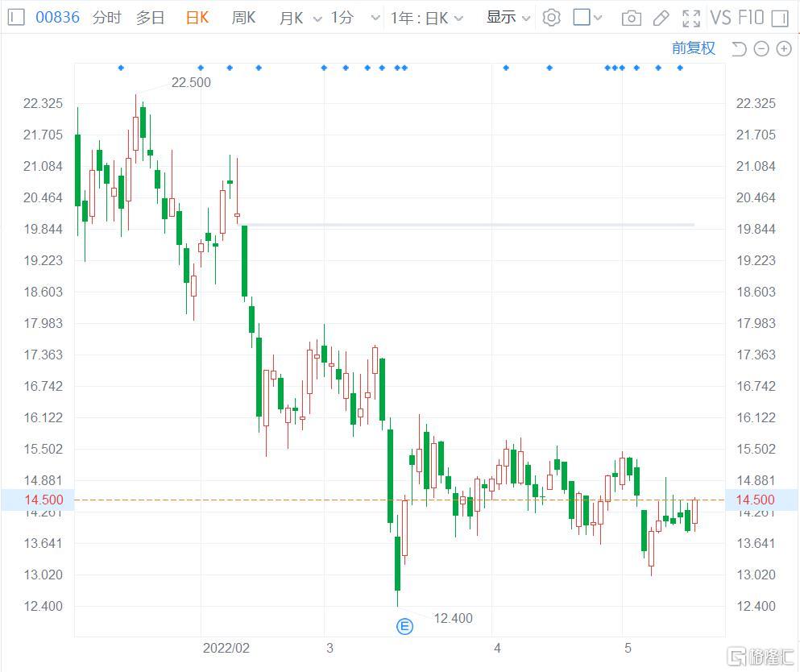Click the VS compare button
Screen dimensions: 800x672
[x=720, y=18]
